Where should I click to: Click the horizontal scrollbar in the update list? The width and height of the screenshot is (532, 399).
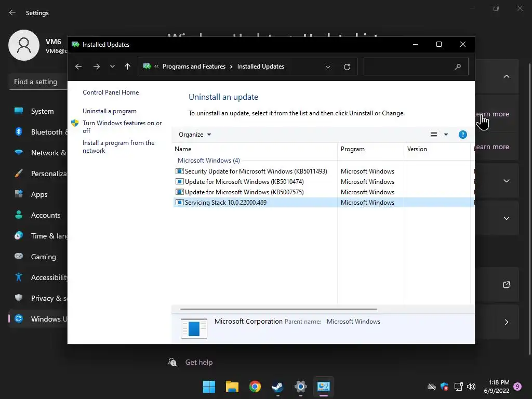pos(278,309)
